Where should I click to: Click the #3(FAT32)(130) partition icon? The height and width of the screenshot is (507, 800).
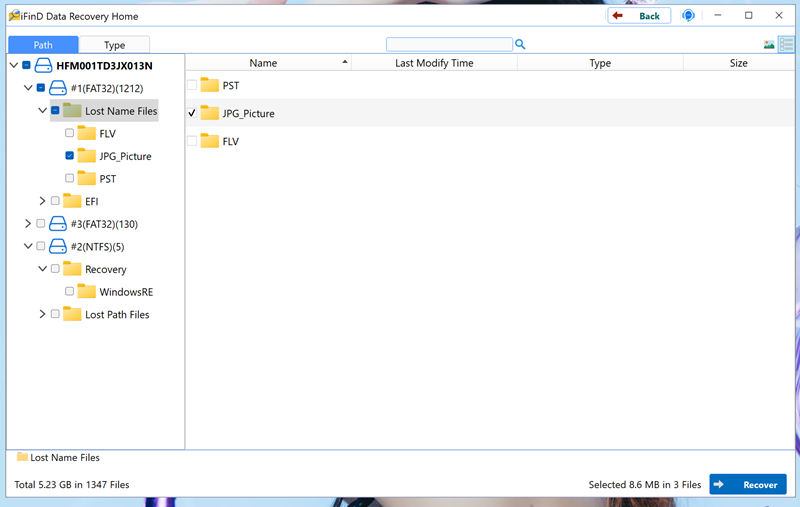point(57,224)
